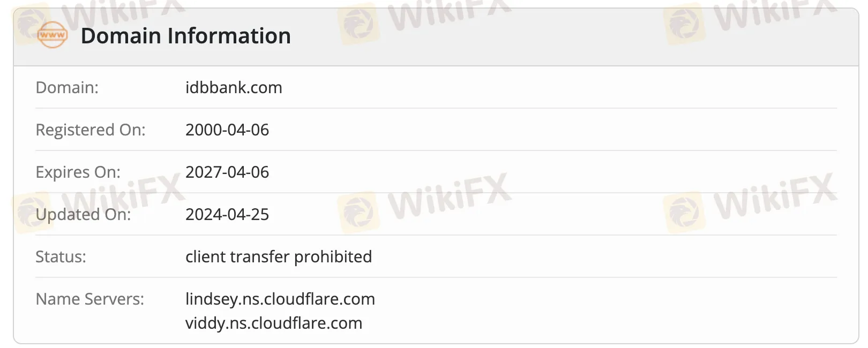Click the orange www globe icon
This screenshot has width=868, height=348.
tap(52, 35)
